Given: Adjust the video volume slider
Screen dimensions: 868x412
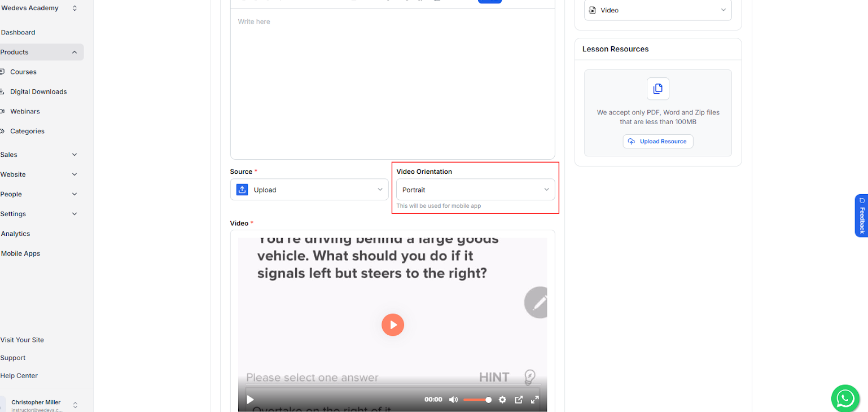Looking at the screenshot, I should point(477,400).
